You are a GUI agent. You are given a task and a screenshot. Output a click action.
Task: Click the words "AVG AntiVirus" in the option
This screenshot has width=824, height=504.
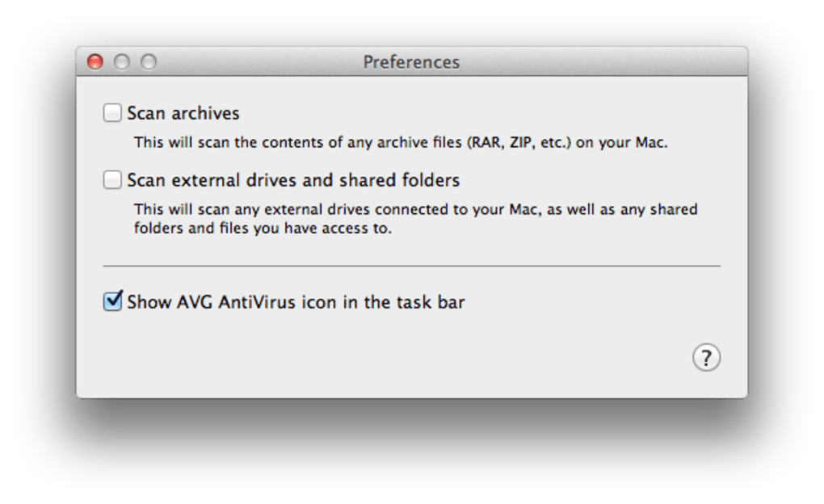(x=236, y=302)
